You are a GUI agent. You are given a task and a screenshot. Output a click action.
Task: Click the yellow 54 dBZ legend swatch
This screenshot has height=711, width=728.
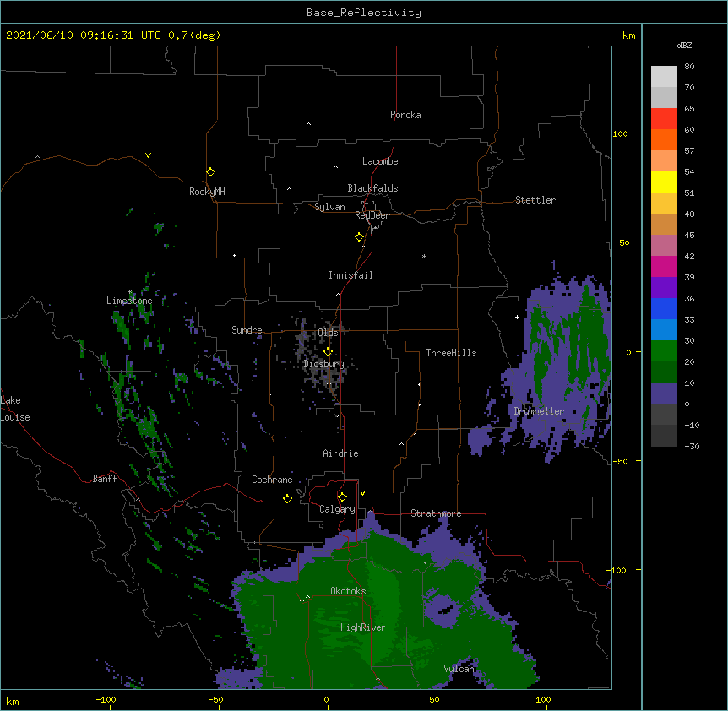(664, 182)
